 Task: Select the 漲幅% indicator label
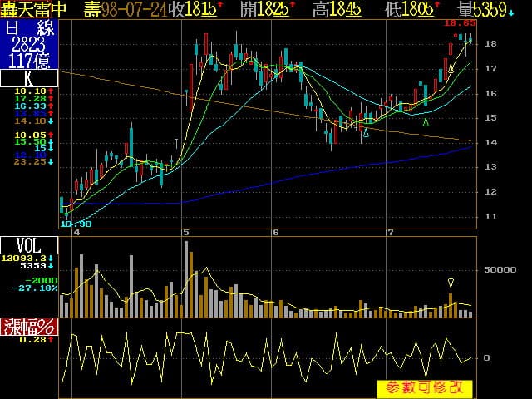[x=29, y=326]
